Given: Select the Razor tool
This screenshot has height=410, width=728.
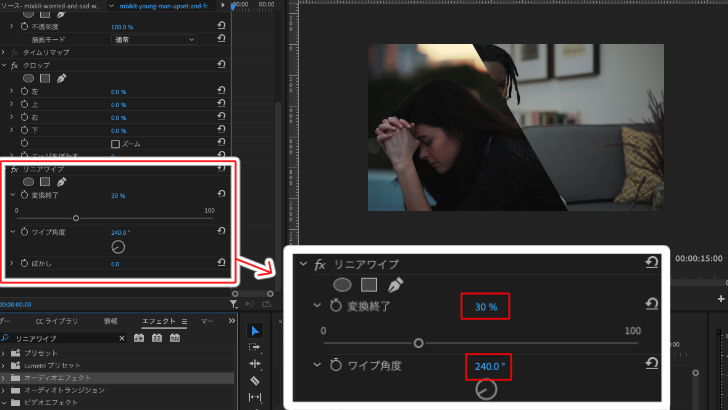Looking at the screenshot, I should click(254, 380).
